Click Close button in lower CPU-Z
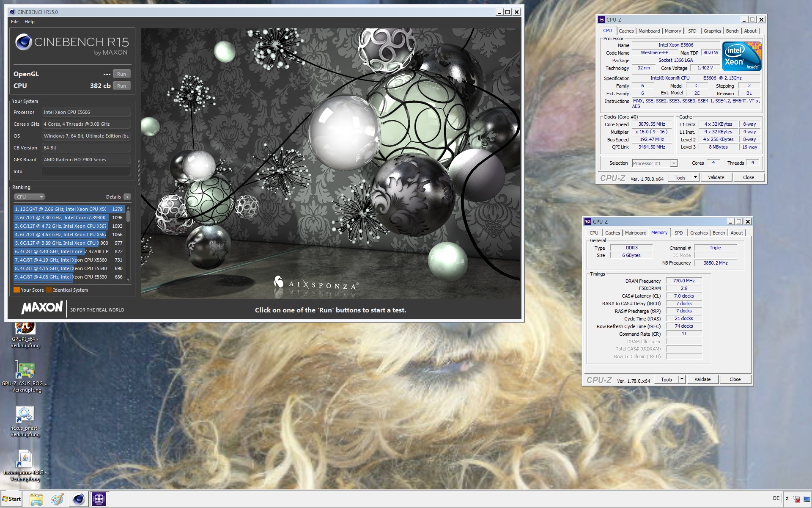The width and height of the screenshot is (812, 508). click(x=735, y=380)
